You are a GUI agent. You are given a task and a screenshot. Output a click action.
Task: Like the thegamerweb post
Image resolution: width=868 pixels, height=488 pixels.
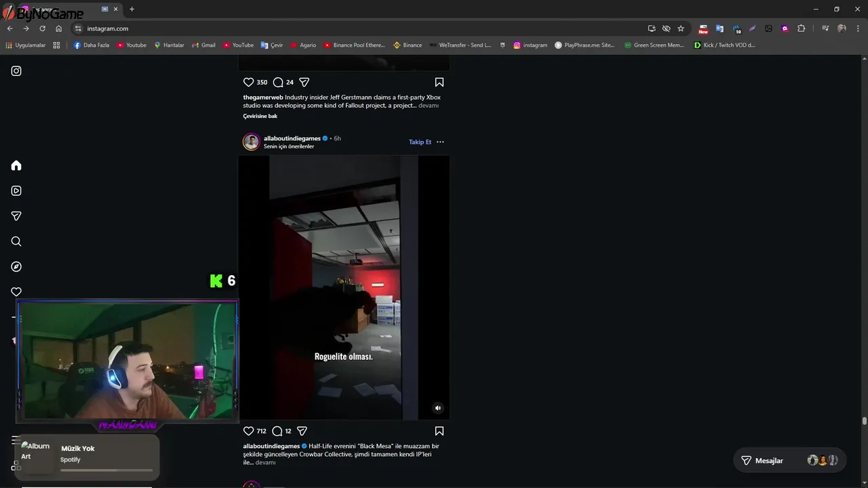(248, 82)
